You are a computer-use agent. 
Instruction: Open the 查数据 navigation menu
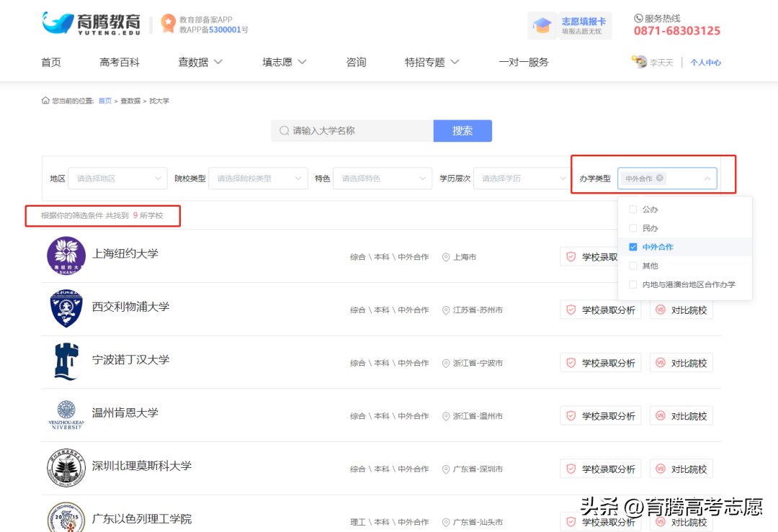(200, 62)
